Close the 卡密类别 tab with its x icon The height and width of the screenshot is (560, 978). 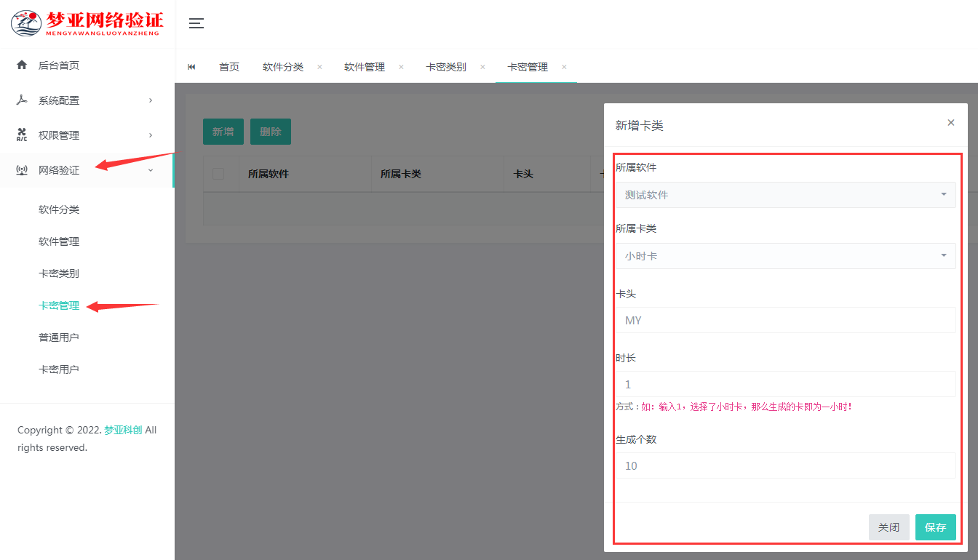tap(482, 66)
